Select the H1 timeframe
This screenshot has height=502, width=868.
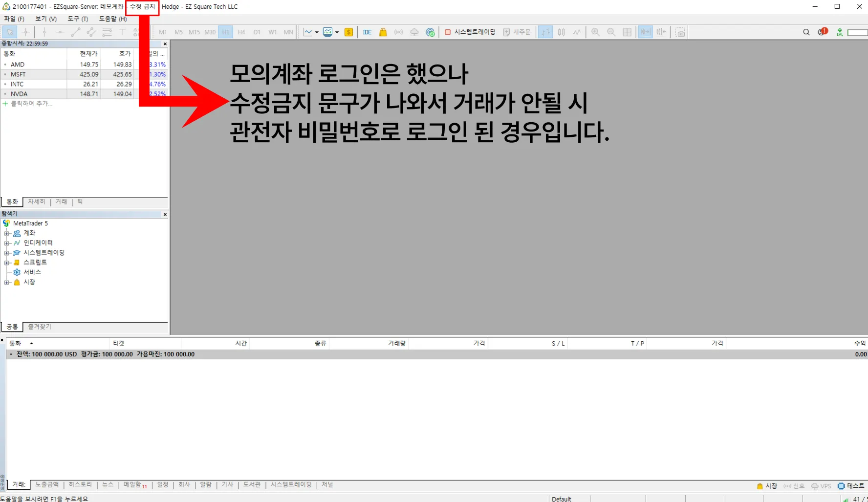(225, 32)
